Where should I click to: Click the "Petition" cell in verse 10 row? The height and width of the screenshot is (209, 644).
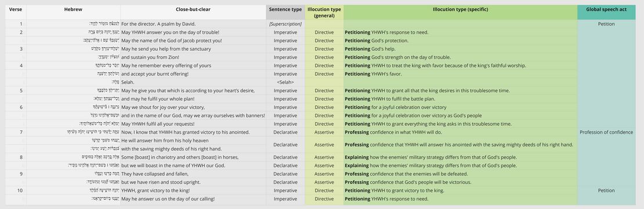pos(606,190)
